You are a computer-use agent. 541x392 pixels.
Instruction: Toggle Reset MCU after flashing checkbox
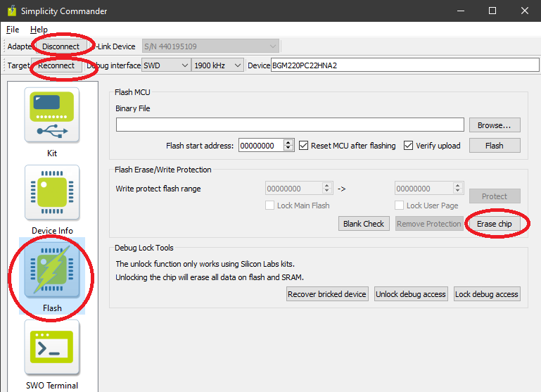304,146
